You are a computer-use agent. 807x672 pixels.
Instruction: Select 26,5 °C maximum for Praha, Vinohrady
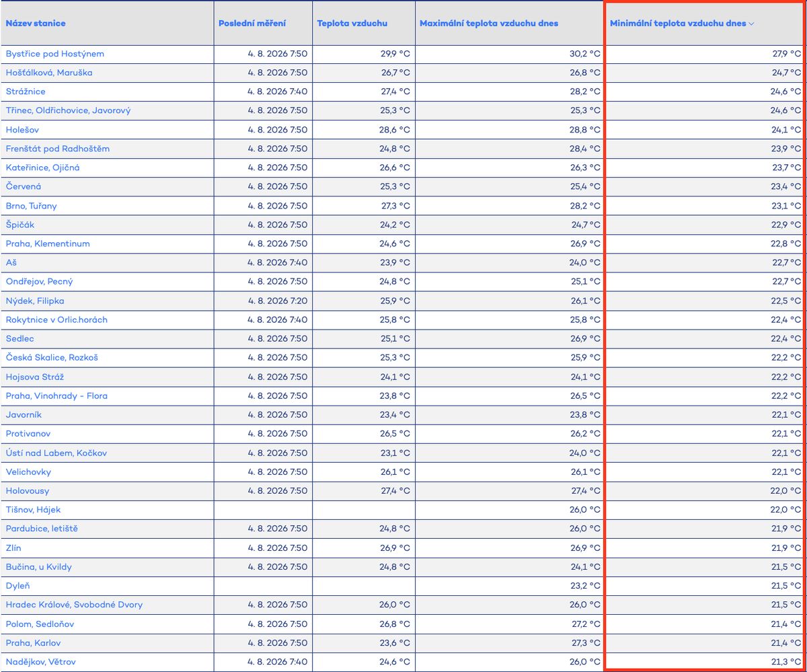(585, 396)
